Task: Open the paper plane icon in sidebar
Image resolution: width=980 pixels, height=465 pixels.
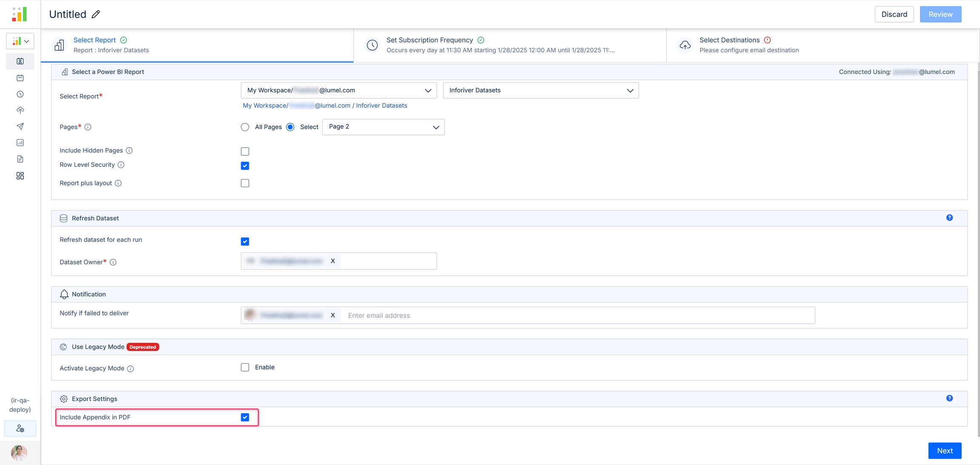Action: [20, 126]
